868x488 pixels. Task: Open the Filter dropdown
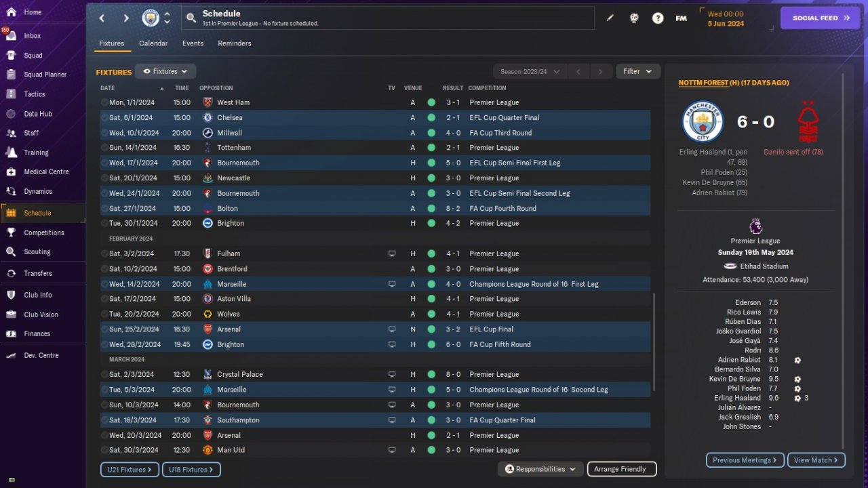(x=637, y=71)
